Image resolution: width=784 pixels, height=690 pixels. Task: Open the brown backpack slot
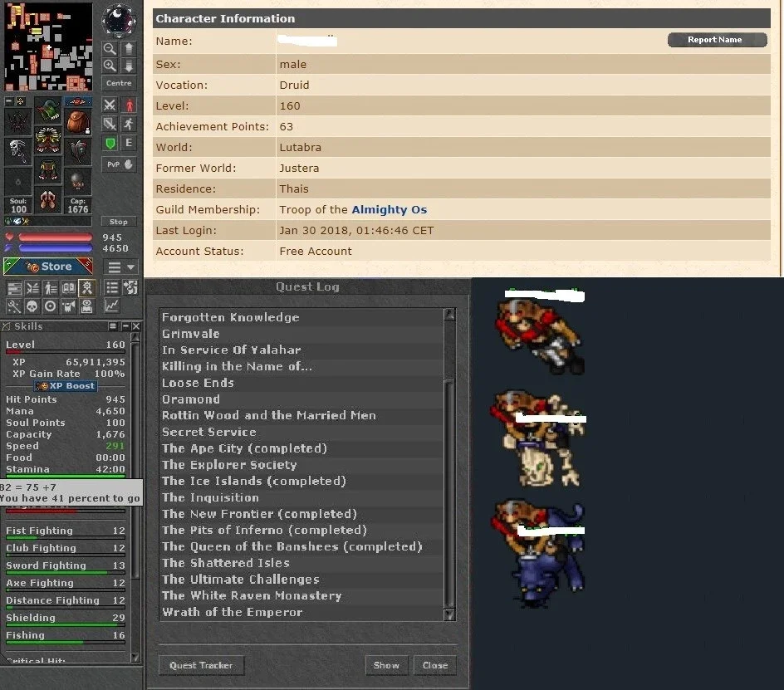(77, 121)
